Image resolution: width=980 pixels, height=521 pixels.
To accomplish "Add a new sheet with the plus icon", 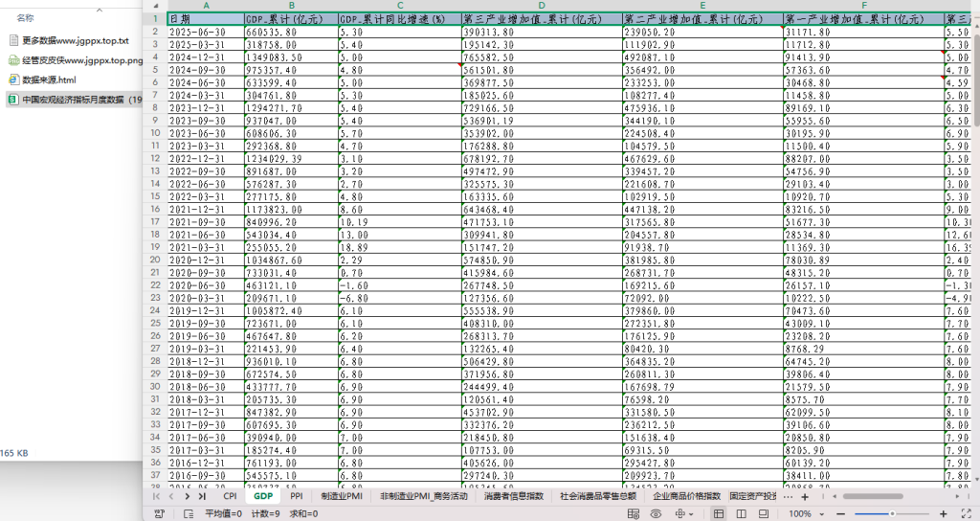I will click(x=805, y=497).
